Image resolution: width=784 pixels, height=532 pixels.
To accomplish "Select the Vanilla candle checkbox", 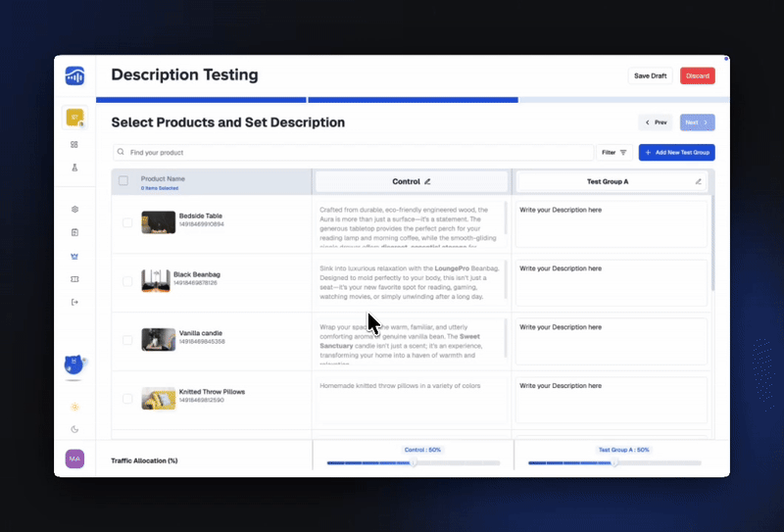I will click(127, 340).
